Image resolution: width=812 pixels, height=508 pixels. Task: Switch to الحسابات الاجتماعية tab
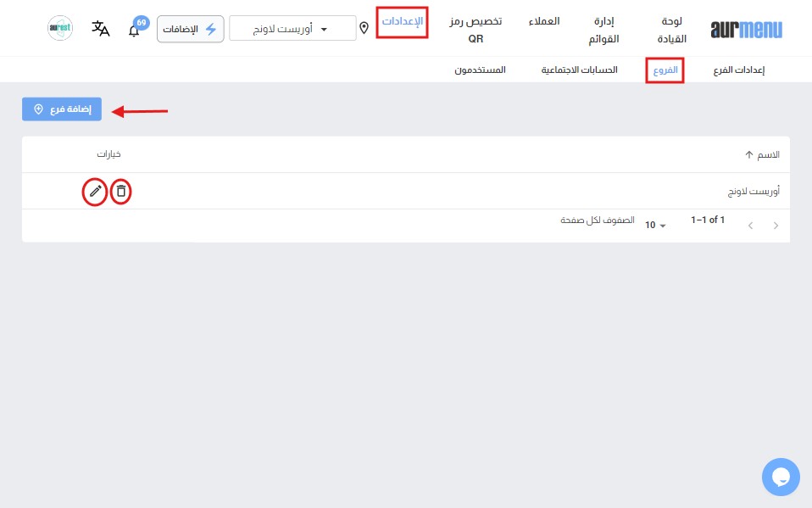tap(580, 70)
